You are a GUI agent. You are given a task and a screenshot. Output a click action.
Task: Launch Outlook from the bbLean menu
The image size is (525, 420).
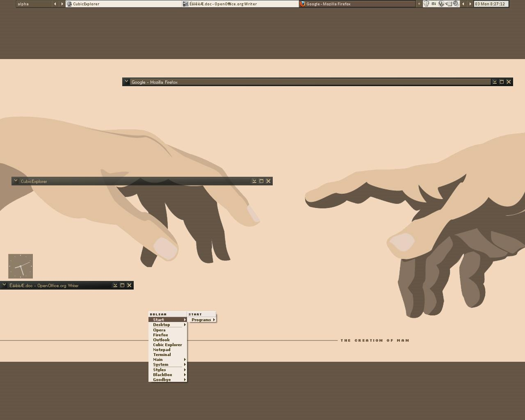(168, 340)
